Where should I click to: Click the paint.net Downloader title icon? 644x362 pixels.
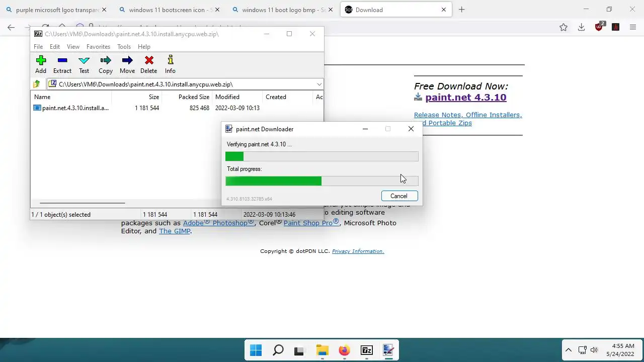[x=229, y=129]
